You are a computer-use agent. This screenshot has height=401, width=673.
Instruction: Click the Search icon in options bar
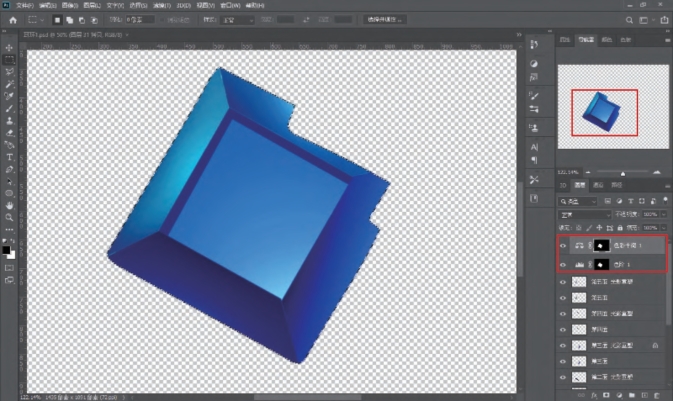click(x=629, y=20)
